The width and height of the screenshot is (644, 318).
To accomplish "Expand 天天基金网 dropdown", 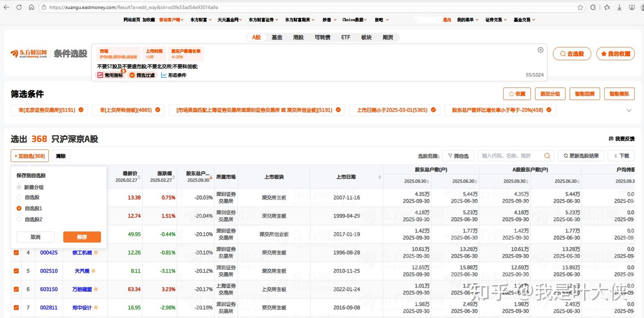I will pyautogui.click(x=230, y=20).
